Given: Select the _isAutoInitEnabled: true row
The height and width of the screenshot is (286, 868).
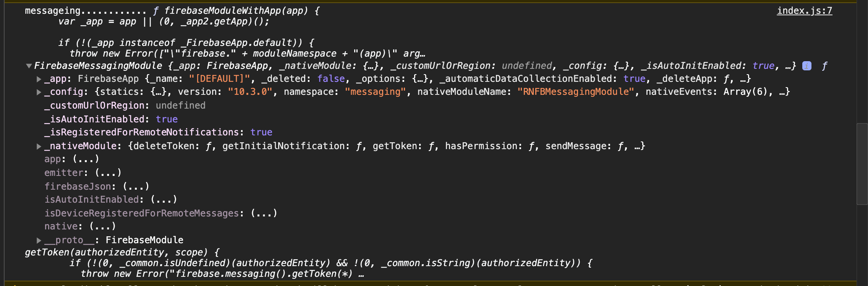Looking at the screenshot, I should [111, 119].
